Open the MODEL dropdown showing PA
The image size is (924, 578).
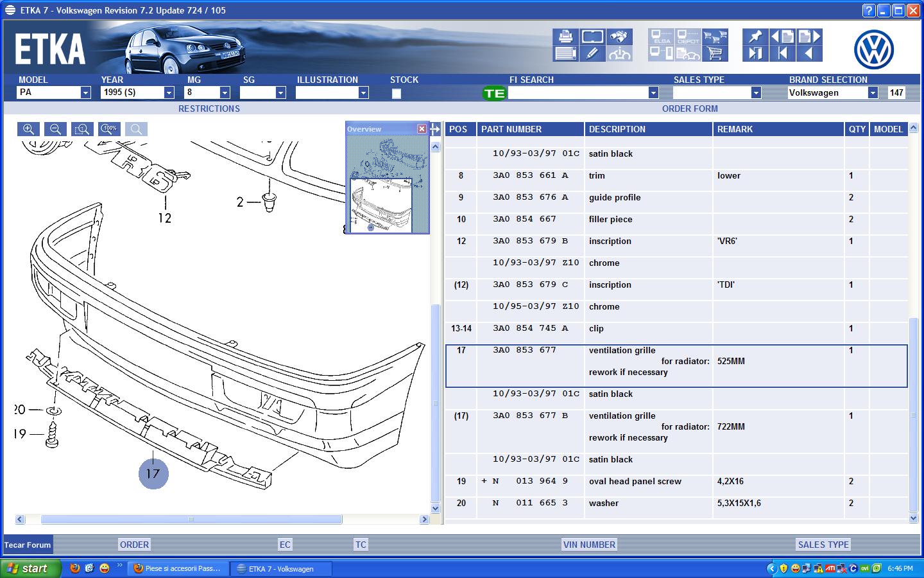point(85,92)
